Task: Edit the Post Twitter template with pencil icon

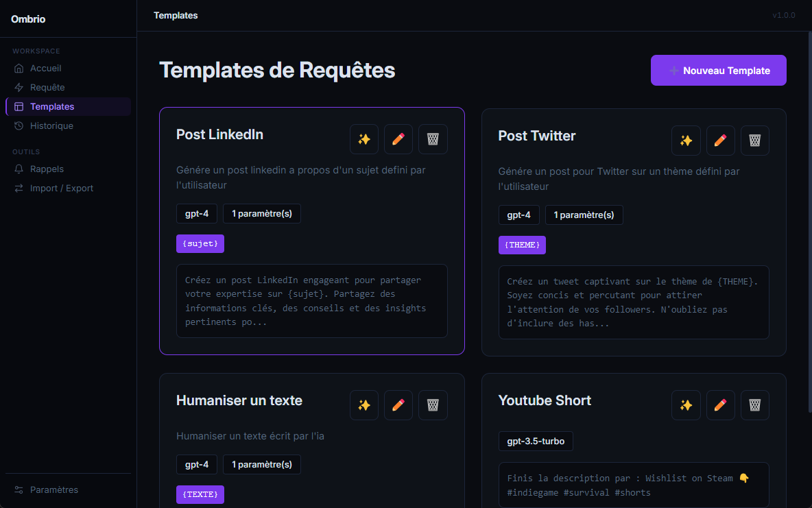Action: pyautogui.click(x=720, y=141)
